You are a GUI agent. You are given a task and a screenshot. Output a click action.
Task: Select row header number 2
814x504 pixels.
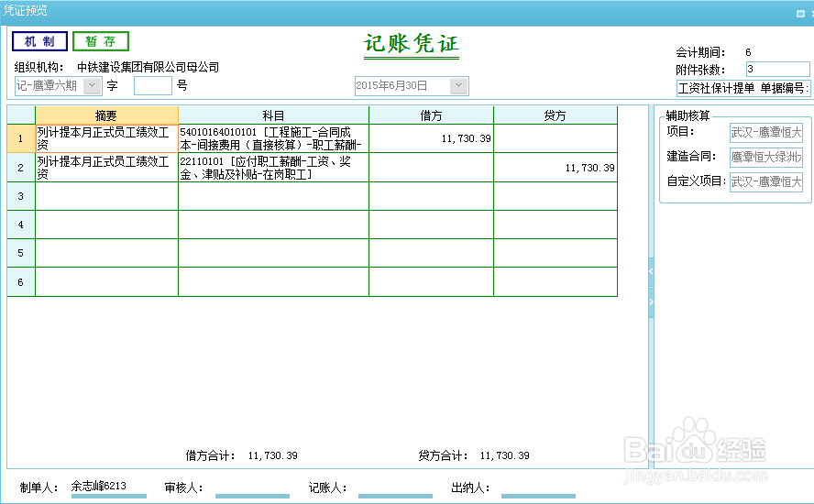click(21, 168)
